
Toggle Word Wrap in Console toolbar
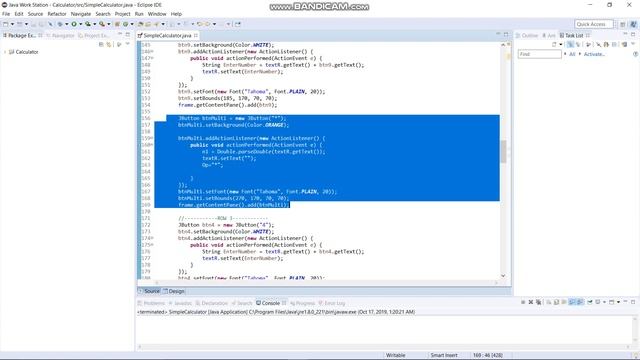[564, 302]
